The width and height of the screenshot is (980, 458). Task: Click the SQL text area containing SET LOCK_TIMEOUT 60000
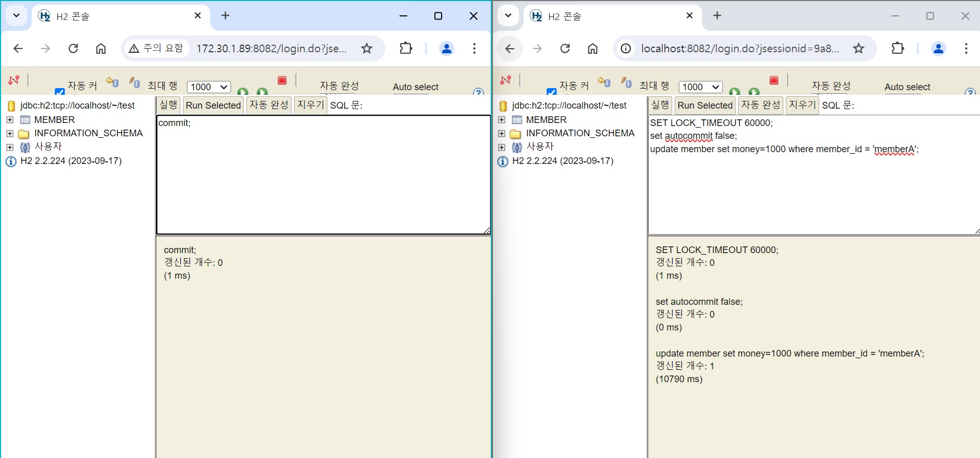(814, 175)
